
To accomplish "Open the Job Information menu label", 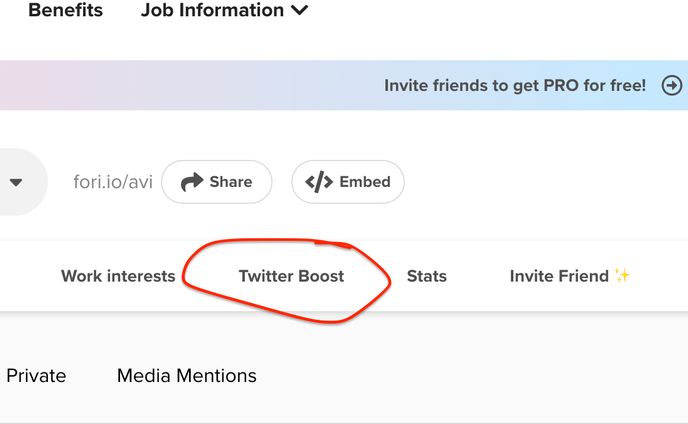I will [x=212, y=11].
